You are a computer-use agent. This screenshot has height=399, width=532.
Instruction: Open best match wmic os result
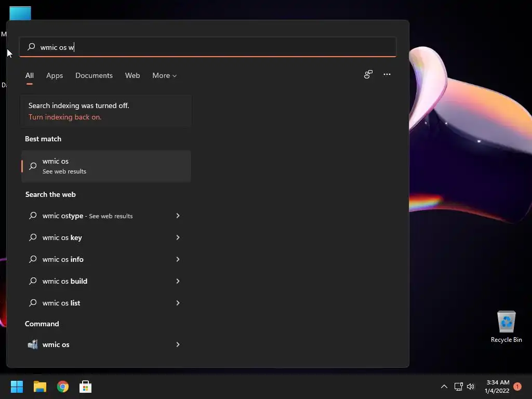[106, 166]
